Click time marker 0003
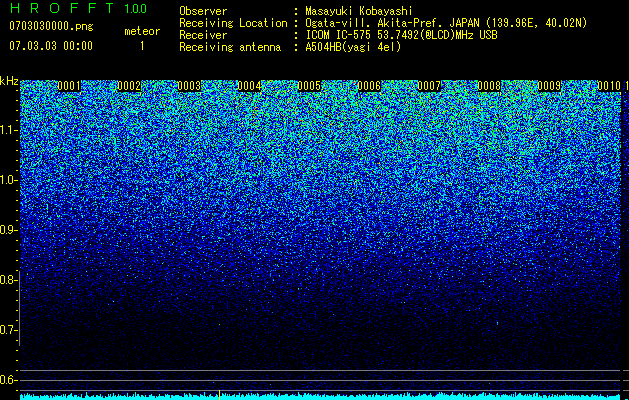Screen dimensions: 629x400 point(189,86)
